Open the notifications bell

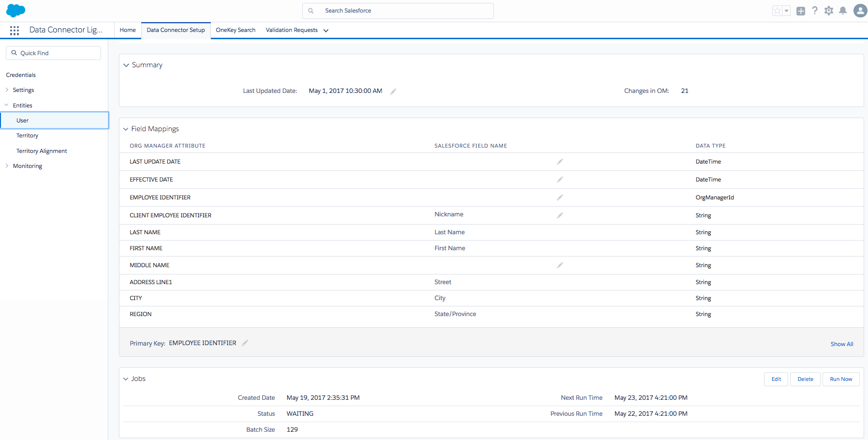click(843, 11)
